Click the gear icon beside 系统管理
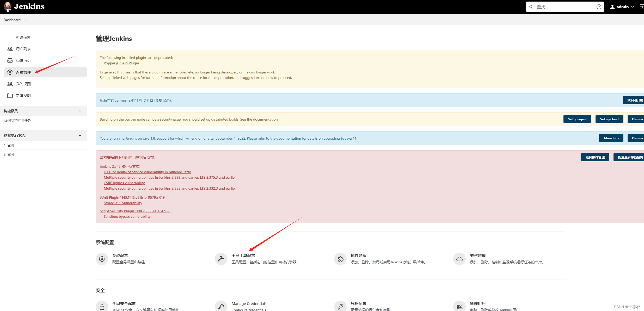The image size is (644, 311). pos(10,72)
